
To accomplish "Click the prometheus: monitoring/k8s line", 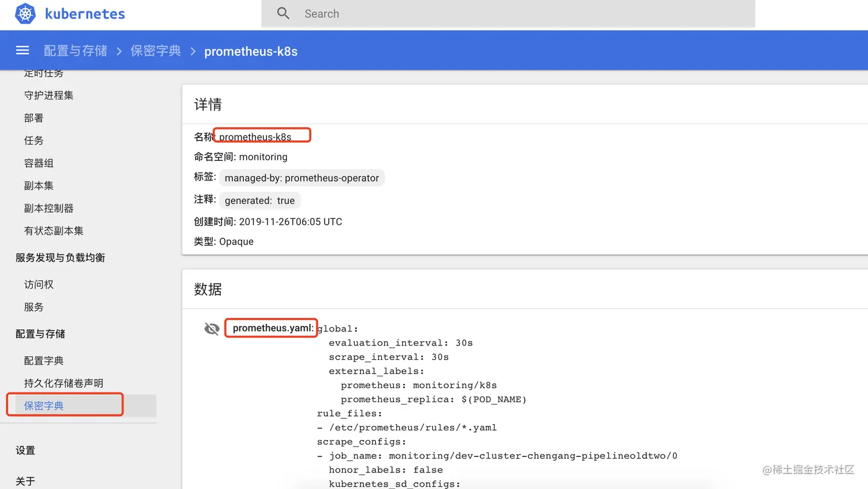I will [418, 385].
